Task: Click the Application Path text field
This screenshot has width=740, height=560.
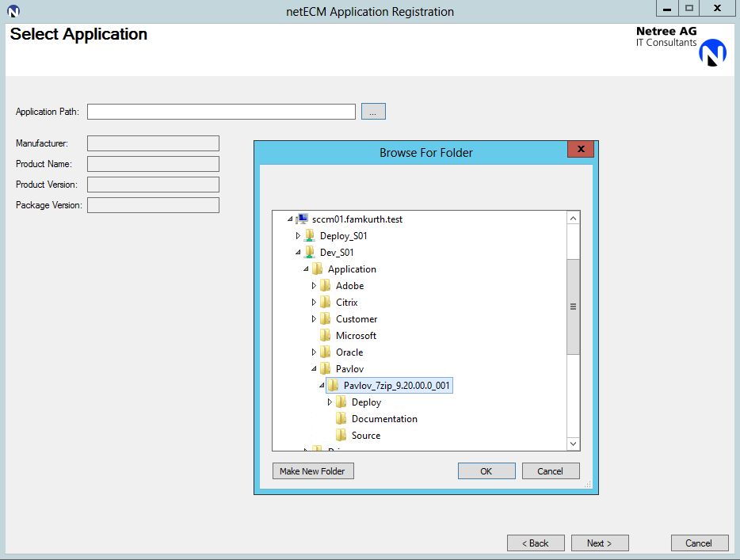Action: (221, 112)
